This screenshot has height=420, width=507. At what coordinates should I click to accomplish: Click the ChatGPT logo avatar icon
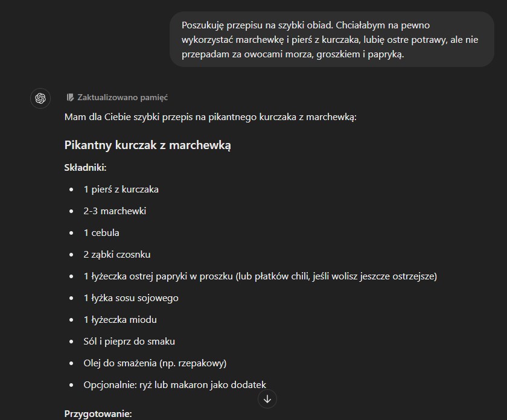40,98
